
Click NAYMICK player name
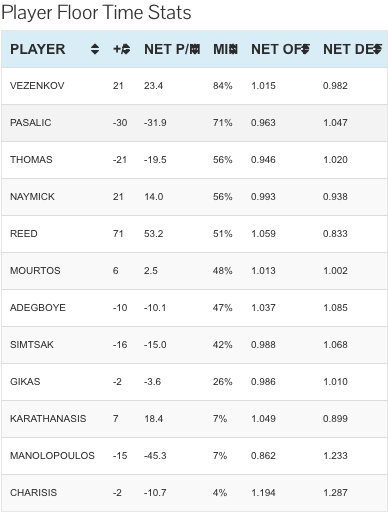(x=32, y=197)
